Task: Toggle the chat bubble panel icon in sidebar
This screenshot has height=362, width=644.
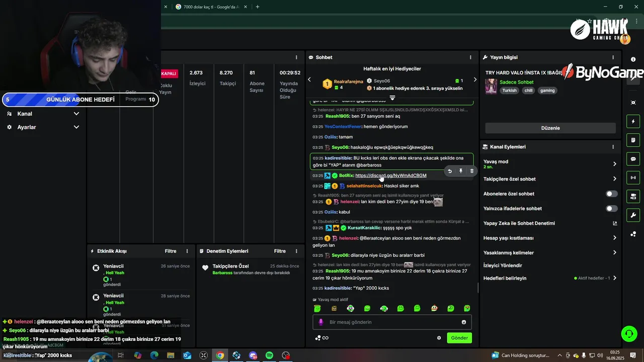Action: [x=633, y=159]
